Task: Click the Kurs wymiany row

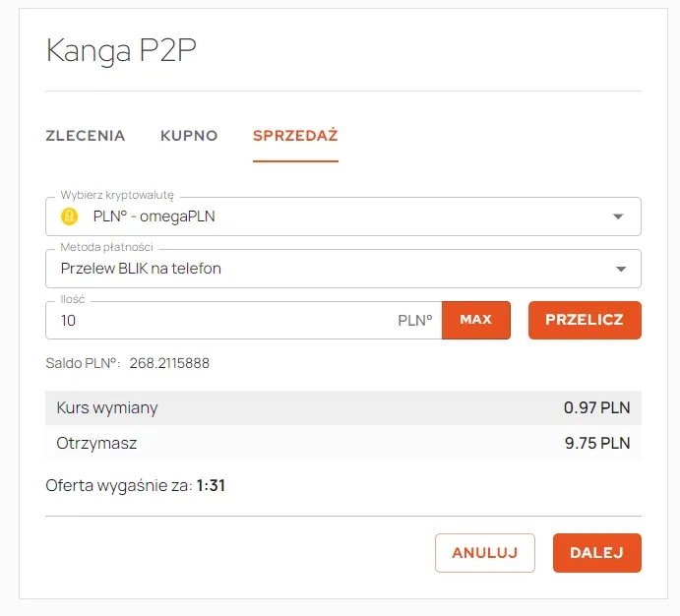Action: click(343, 407)
